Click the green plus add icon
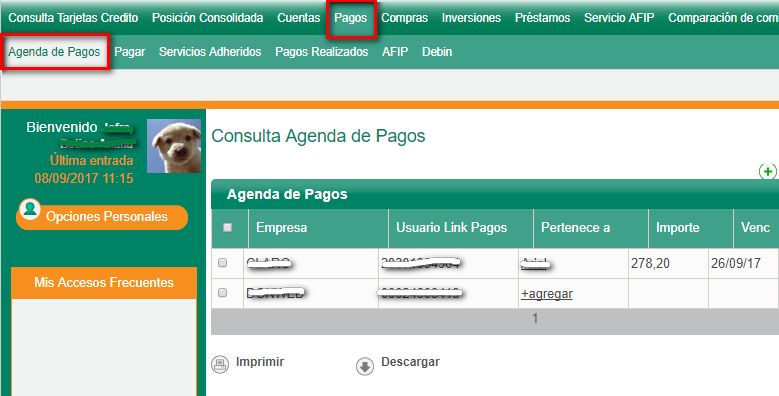This screenshot has width=779, height=396. pos(768,171)
